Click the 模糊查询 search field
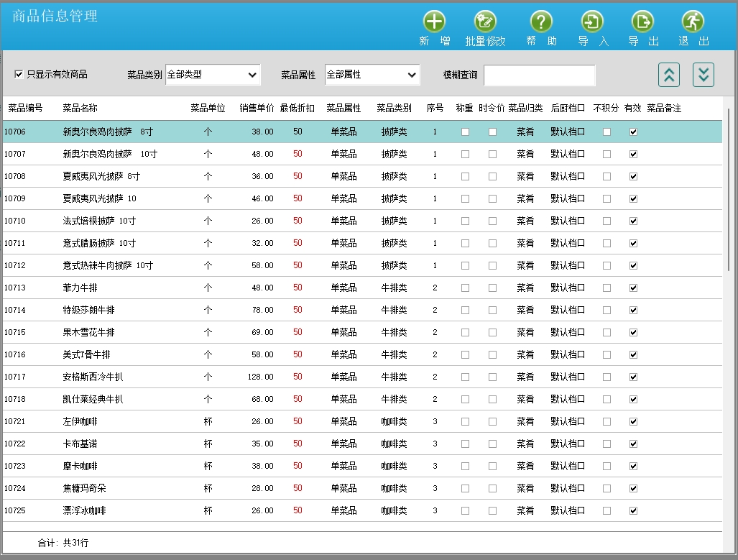Viewport: 738px width, 560px height. [539, 75]
